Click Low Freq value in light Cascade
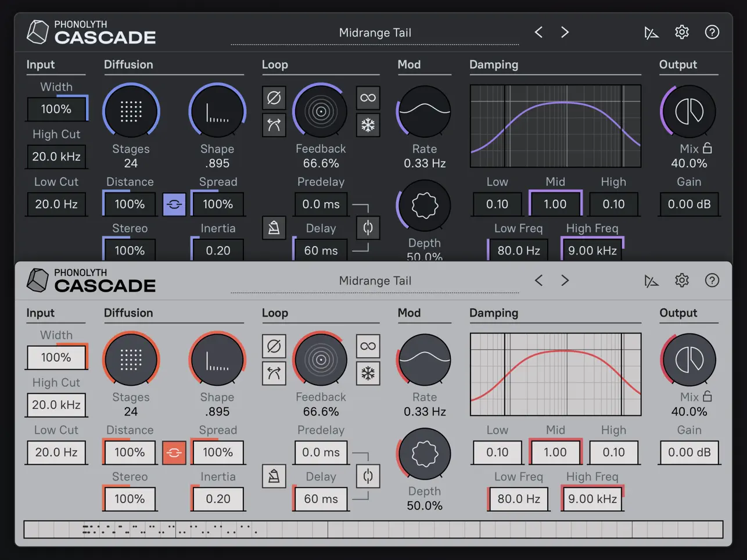 [x=519, y=499]
